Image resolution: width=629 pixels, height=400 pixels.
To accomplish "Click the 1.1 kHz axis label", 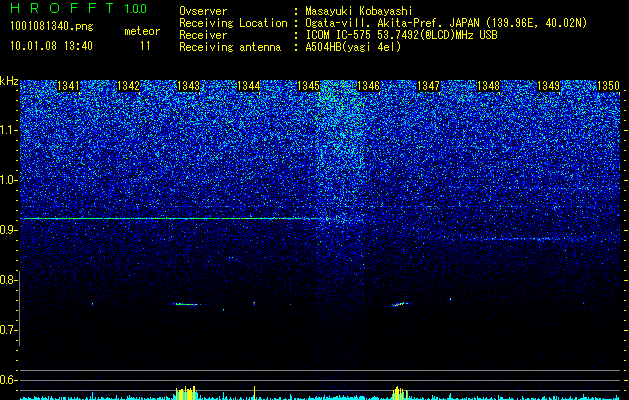I will (8, 130).
